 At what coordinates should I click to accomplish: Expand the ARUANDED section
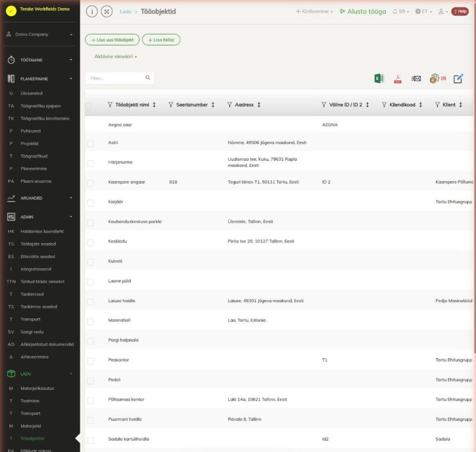[40, 198]
